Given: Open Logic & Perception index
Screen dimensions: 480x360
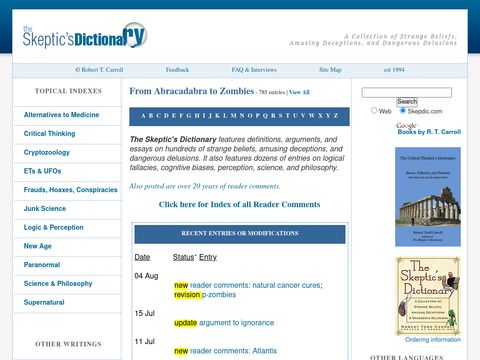Looking at the screenshot, I should pos(53,227).
